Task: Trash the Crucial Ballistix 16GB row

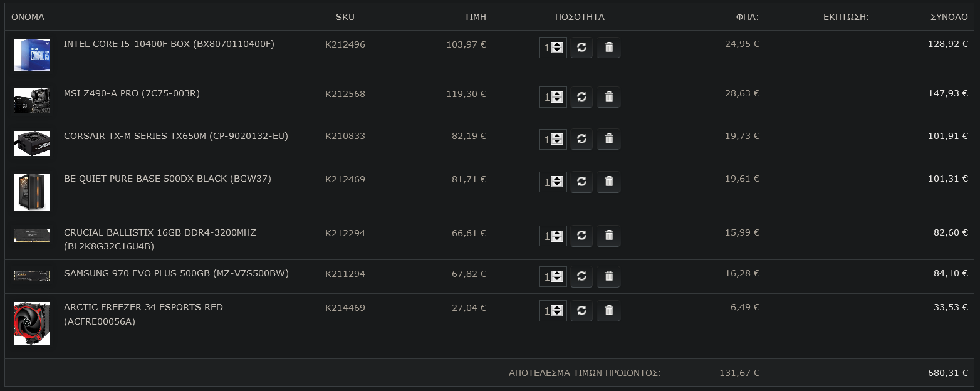Action: point(608,236)
